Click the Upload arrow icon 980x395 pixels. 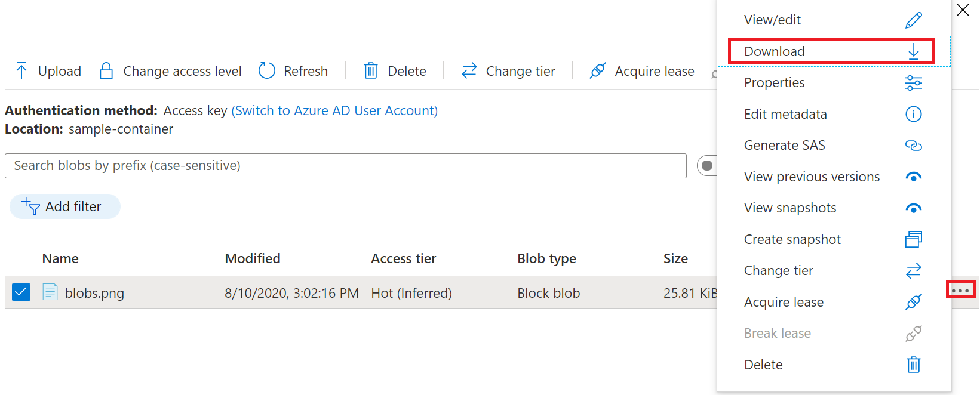point(21,71)
